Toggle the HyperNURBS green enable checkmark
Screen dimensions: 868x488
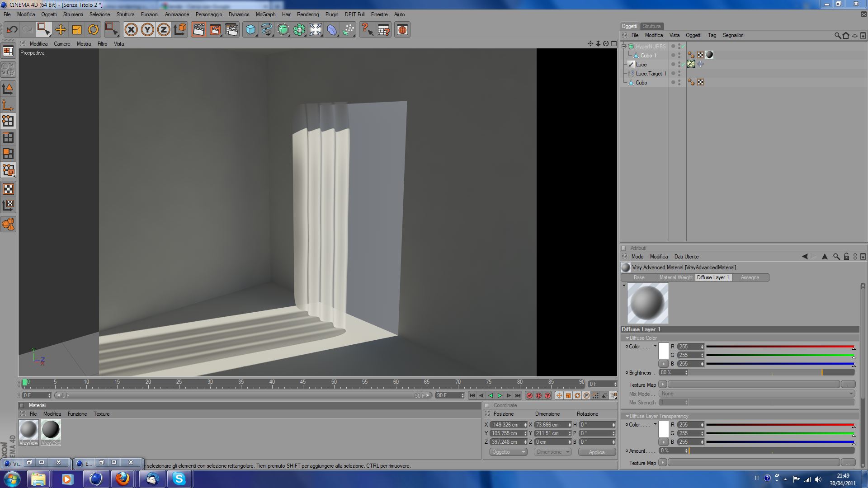tap(684, 47)
